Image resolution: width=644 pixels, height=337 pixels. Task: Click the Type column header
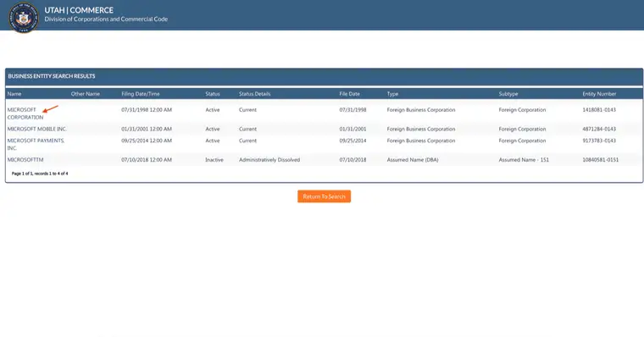pyautogui.click(x=392, y=94)
